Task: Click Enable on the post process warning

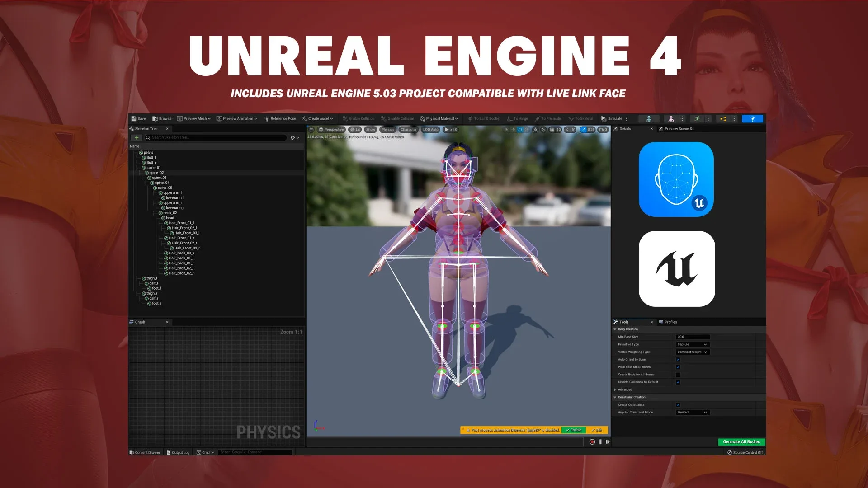Action: (x=573, y=430)
